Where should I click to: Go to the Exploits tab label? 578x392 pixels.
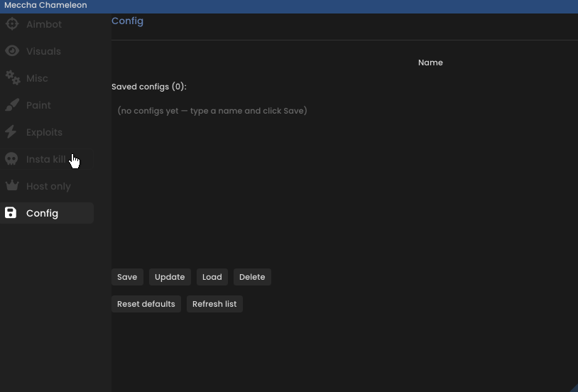pyautogui.click(x=44, y=132)
